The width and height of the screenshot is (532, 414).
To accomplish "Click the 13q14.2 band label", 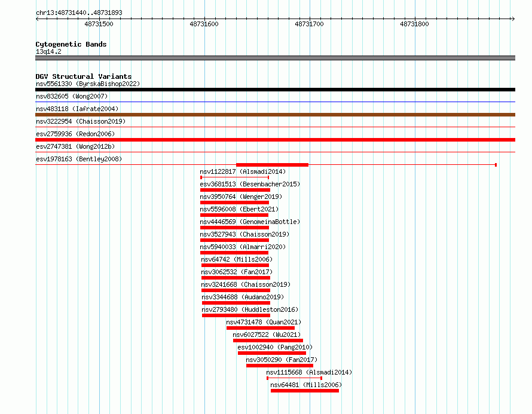I will pyautogui.click(x=48, y=51).
